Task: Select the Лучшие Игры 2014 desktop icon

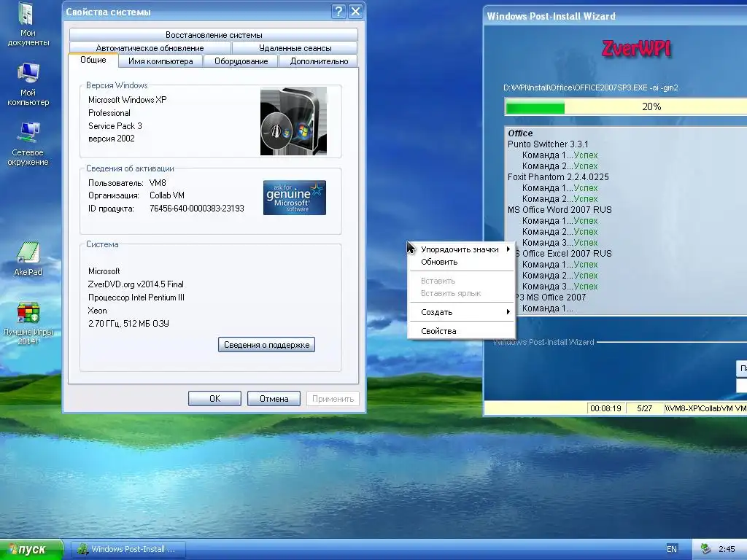Action: click(x=28, y=323)
